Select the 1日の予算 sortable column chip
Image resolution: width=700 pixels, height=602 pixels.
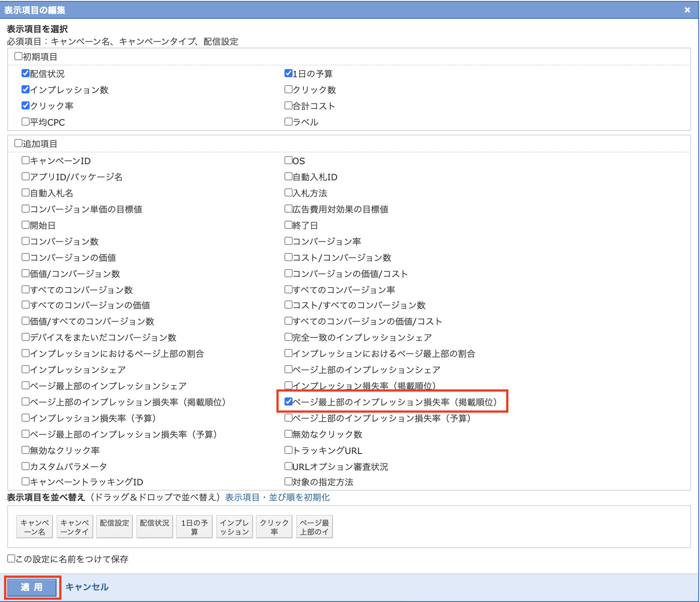[x=194, y=527]
